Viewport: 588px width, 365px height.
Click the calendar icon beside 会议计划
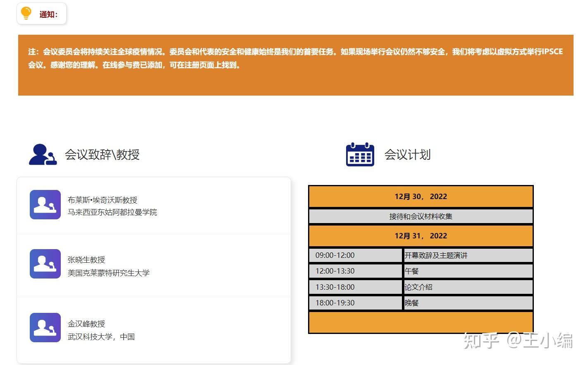(359, 155)
